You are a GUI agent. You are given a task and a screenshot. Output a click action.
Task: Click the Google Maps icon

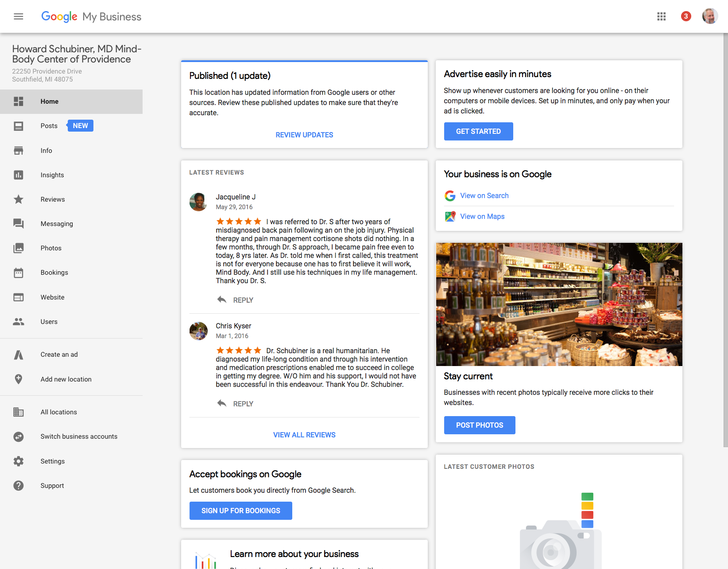pos(450,217)
